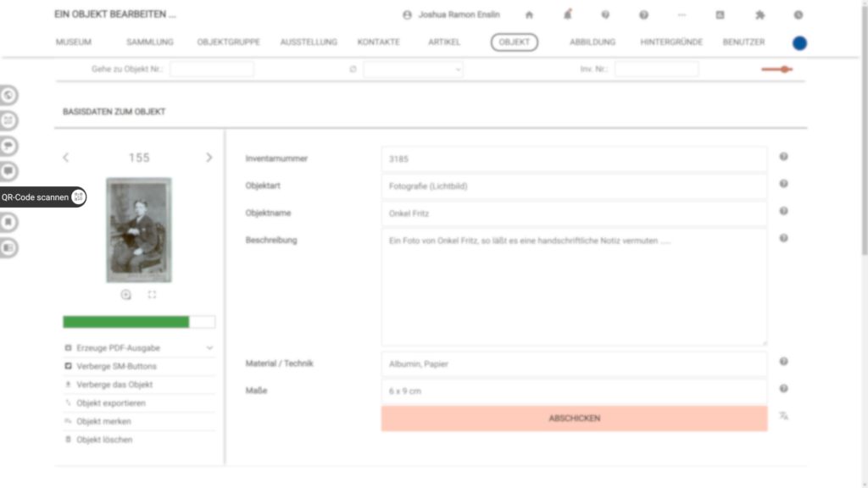The image size is (868, 488).
Task: Open help for the Objektname field
Action: (784, 211)
